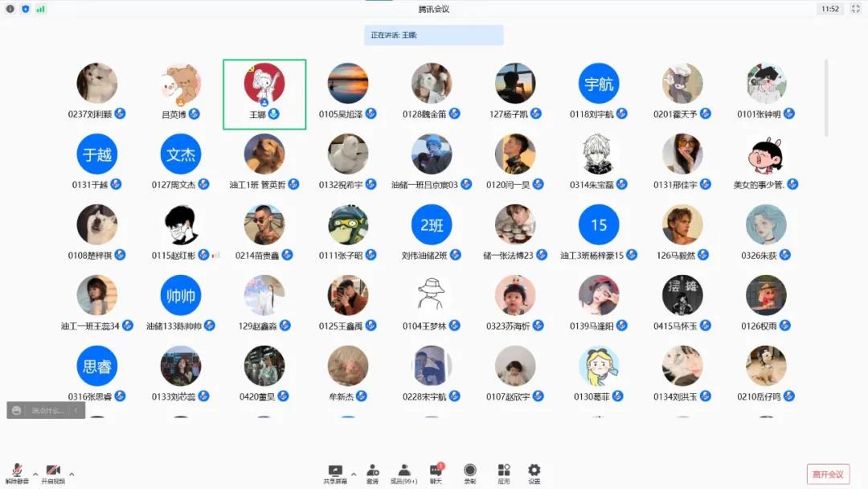Click the green network signal icon
This screenshot has width=868, height=489.
coord(40,9)
